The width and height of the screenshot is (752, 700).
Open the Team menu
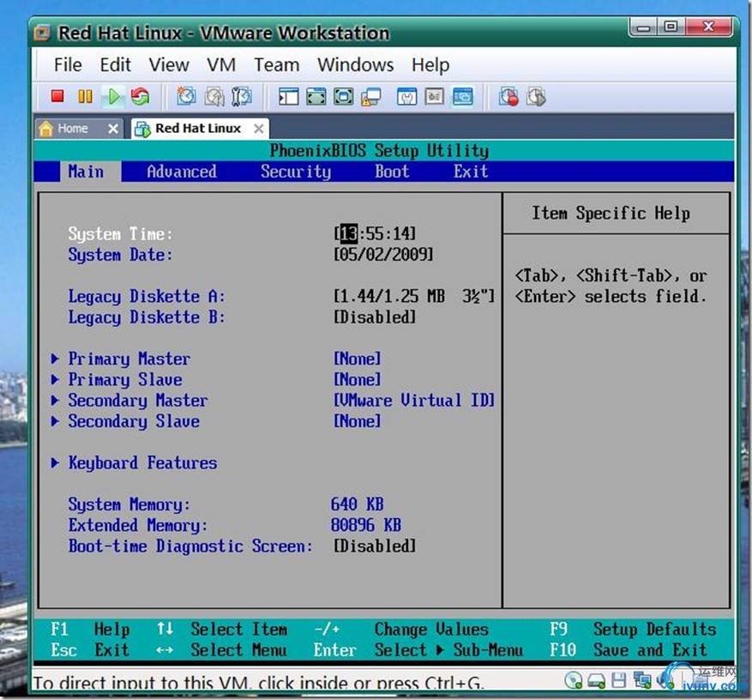click(277, 65)
